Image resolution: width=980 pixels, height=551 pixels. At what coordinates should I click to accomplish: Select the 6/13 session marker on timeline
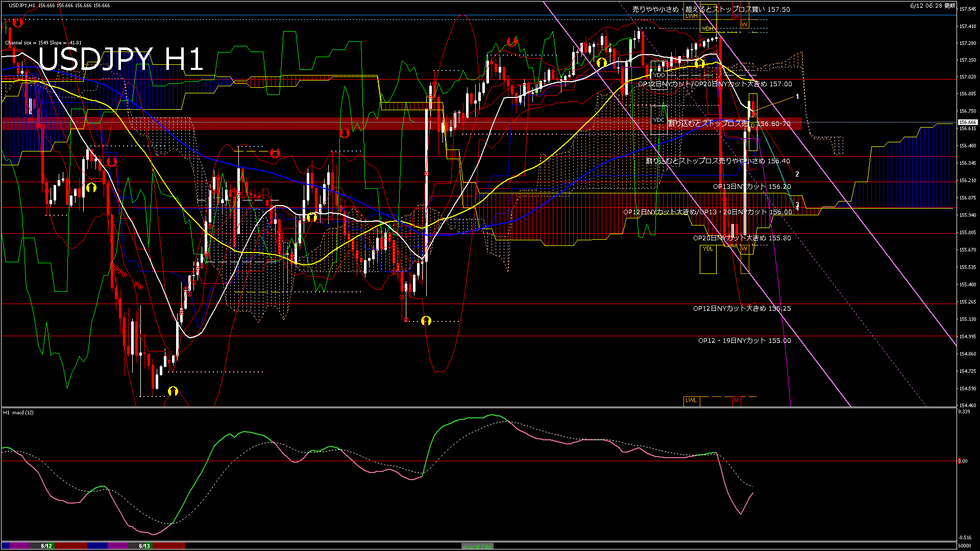click(144, 546)
